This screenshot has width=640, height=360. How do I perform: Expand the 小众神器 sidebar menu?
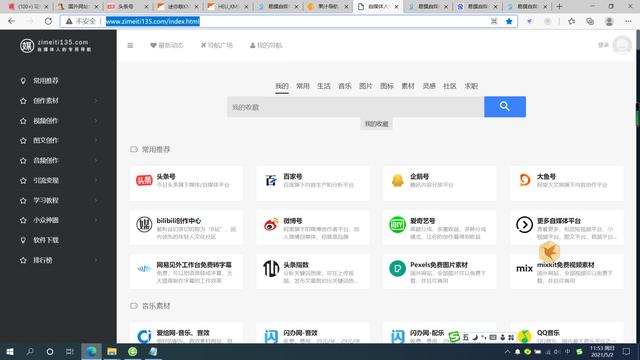(58, 220)
